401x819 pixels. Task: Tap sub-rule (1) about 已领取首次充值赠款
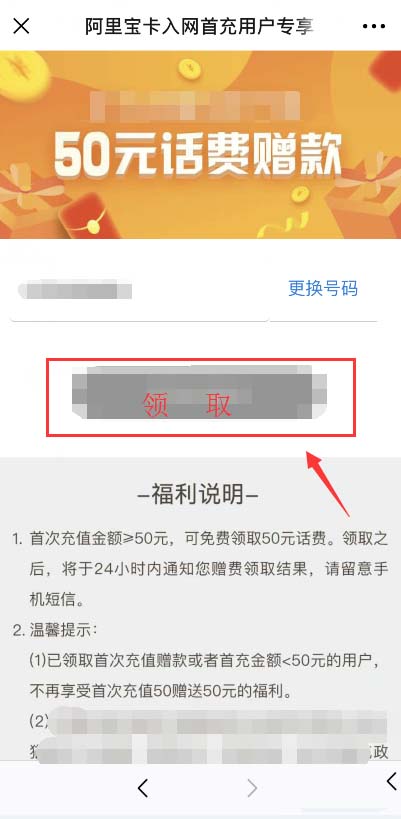click(203, 676)
